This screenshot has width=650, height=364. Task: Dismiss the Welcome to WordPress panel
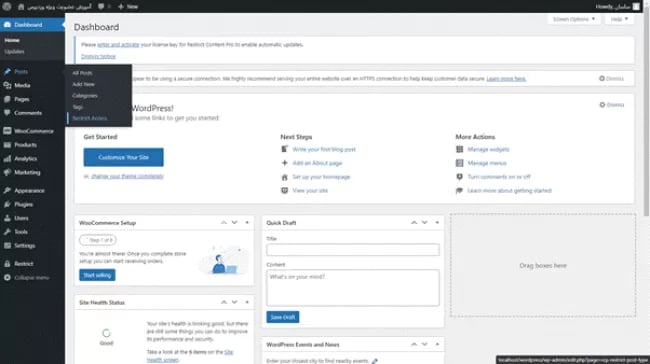pyautogui.click(x=612, y=105)
